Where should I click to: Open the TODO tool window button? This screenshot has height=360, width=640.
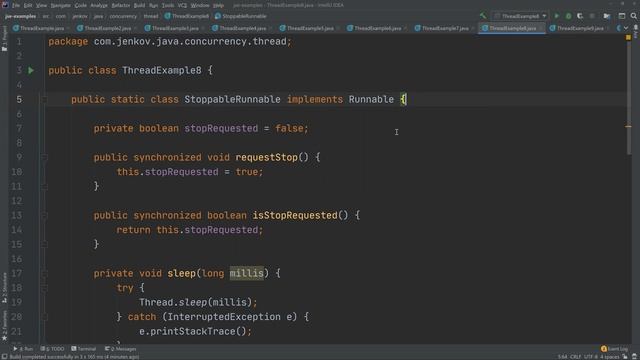(x=53, y=349)
